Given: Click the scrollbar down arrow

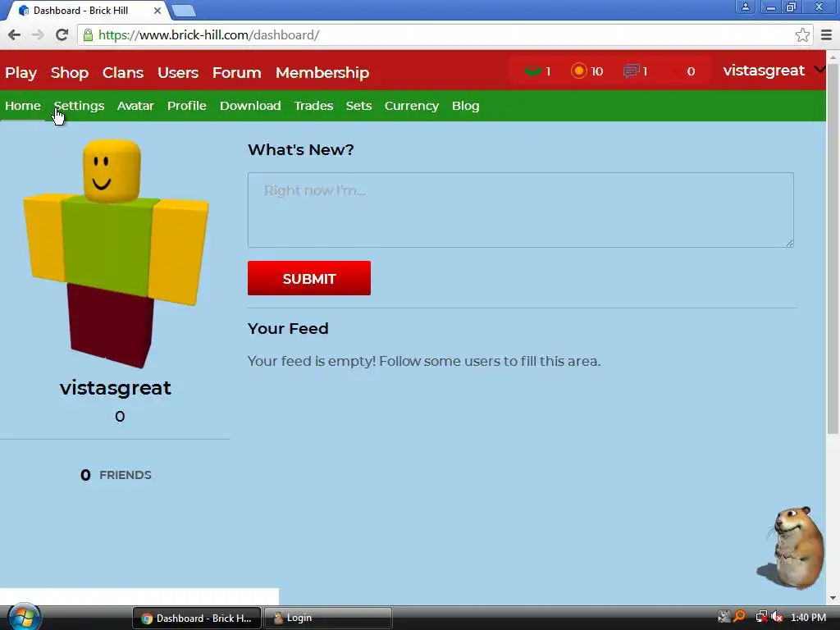Looking at the screenshot, I should pyautogui.click(x=833, y=598).
